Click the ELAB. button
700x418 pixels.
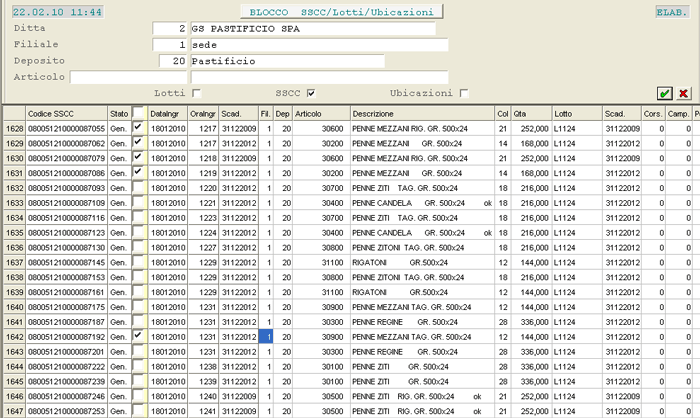671,12
